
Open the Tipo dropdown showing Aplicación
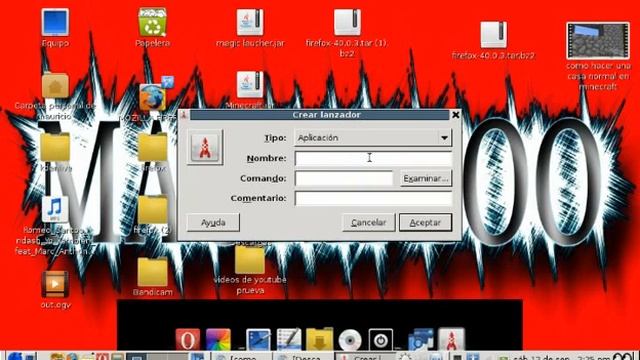[373, 138]
